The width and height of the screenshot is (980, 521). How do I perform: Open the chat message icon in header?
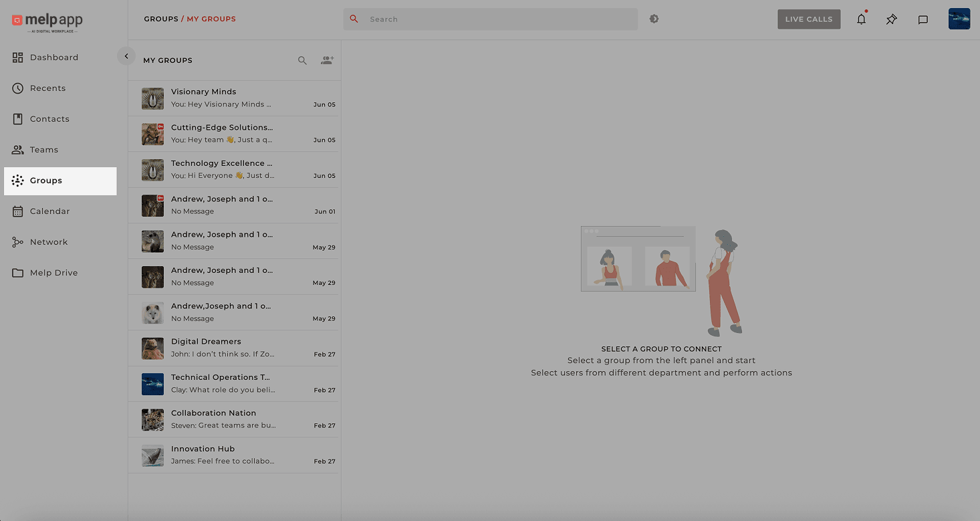(923, 19)
